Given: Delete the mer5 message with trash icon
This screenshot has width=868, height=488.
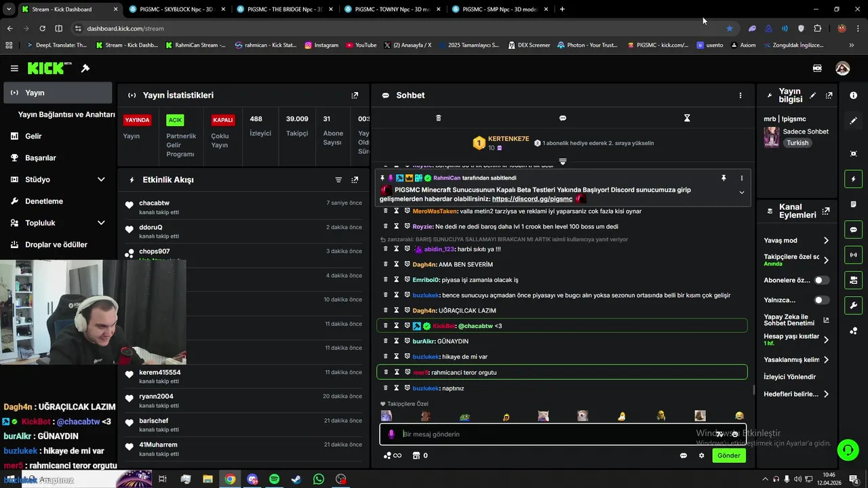Looking at the screenshot, I should (386, 372).
